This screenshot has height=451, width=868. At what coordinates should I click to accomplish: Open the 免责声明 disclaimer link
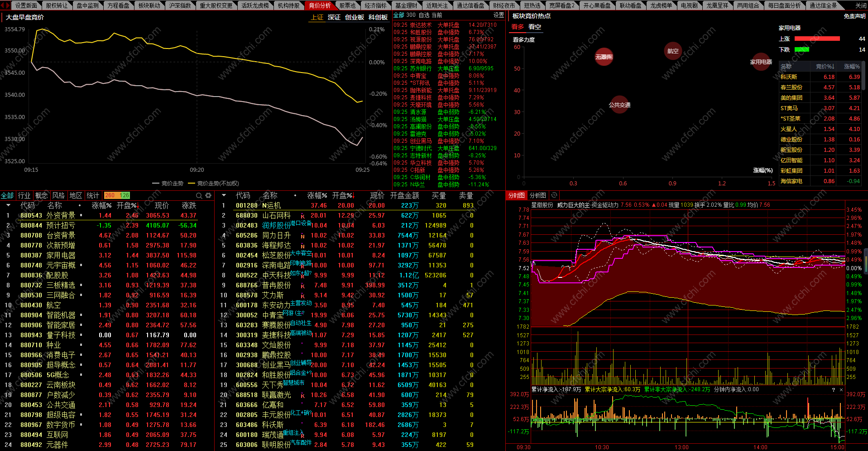coord(854,16)
